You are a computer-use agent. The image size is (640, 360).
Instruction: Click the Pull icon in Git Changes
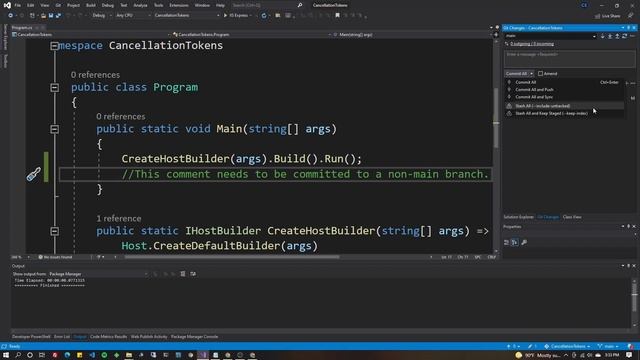[x=610, y=36]
